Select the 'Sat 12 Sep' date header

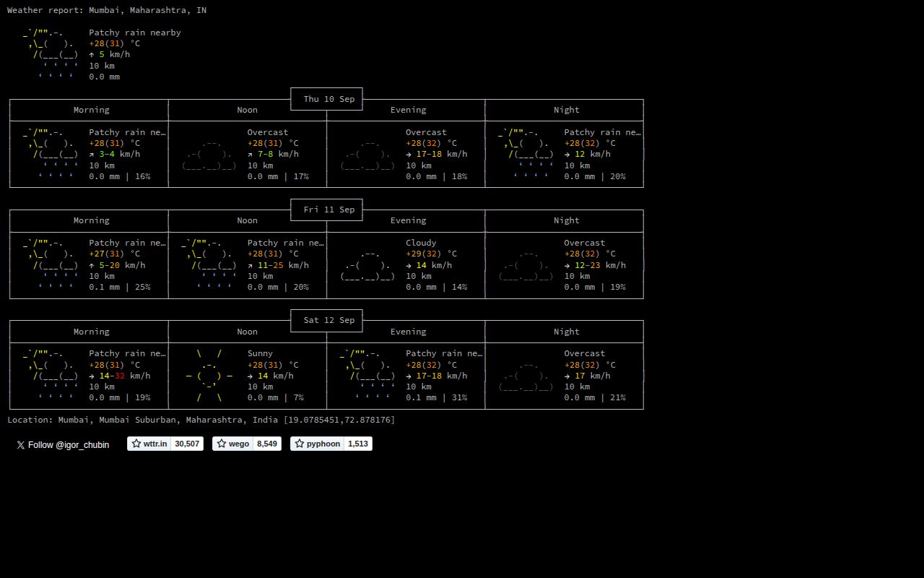pyautogui.click(x=329, y=320)
